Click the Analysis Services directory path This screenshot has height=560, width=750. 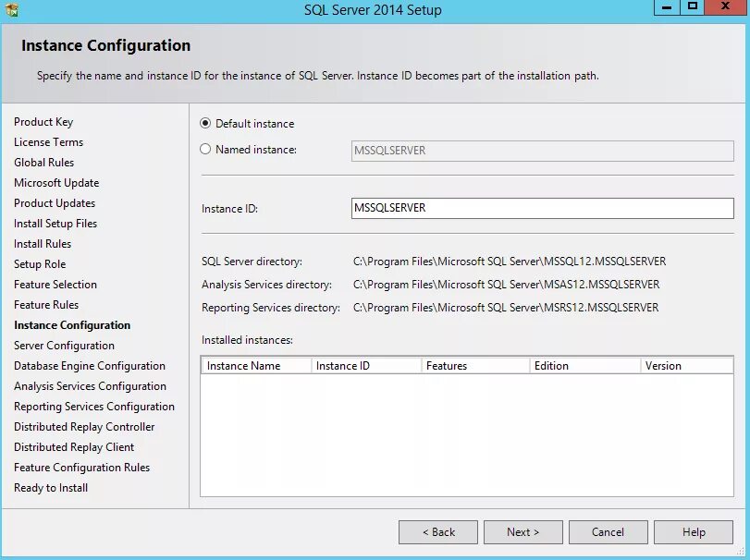pos(506,285)
